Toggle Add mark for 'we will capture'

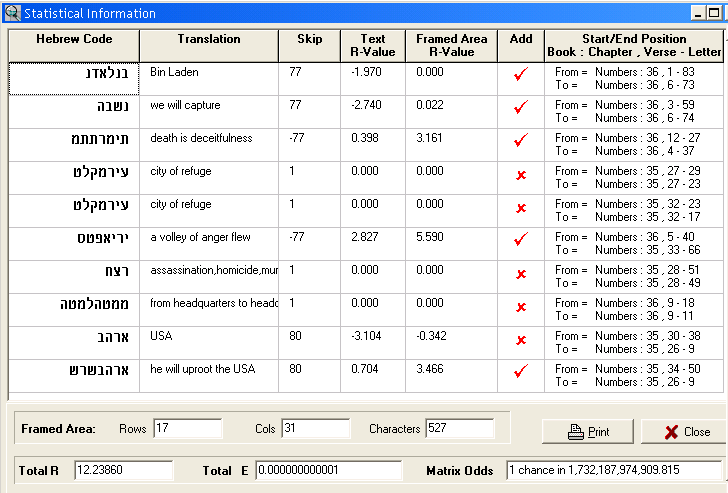[x=521, y=107]
